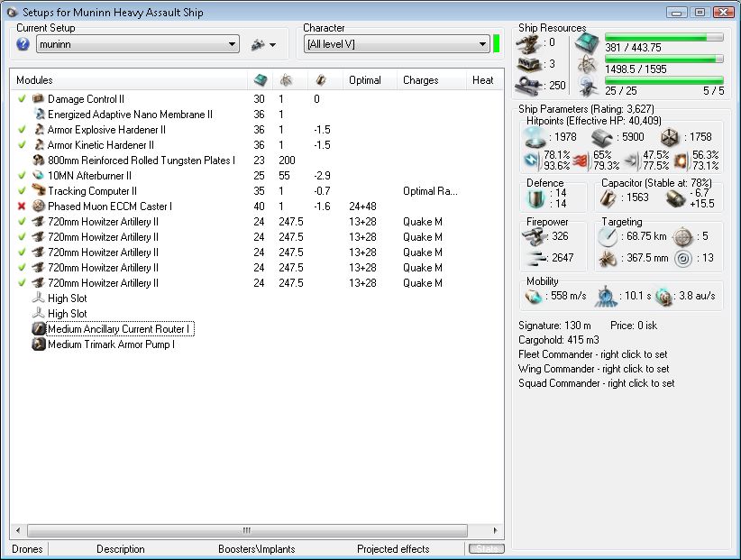Viewport: 741px width, 560px height.
Task: Sort by the CPU column header icon
Action: tap(260, 80)
